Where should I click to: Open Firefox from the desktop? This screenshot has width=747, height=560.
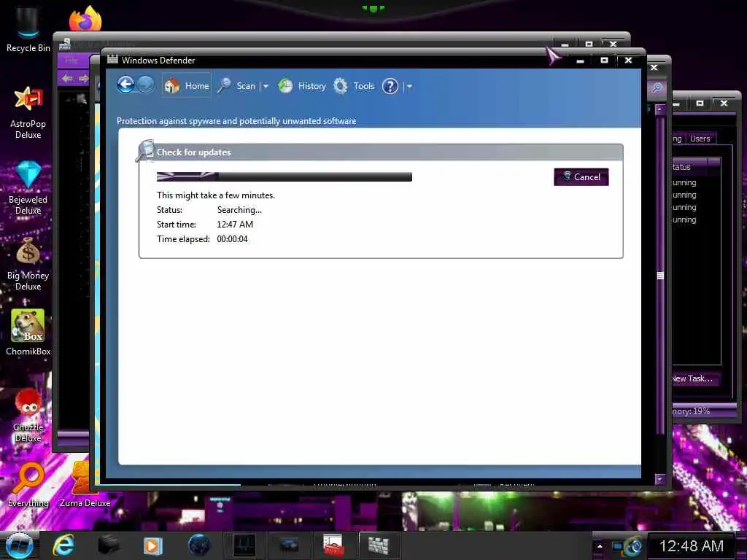pos(85,19)
